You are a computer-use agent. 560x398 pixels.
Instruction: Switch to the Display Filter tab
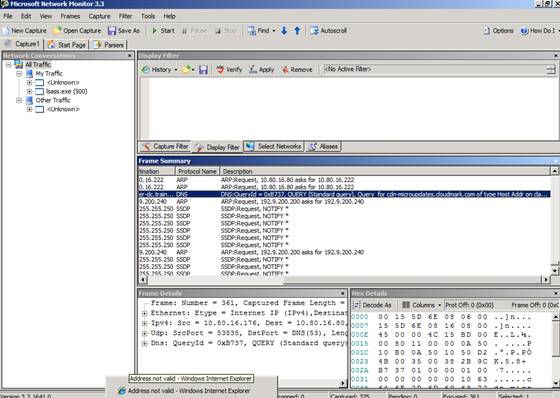218,147
